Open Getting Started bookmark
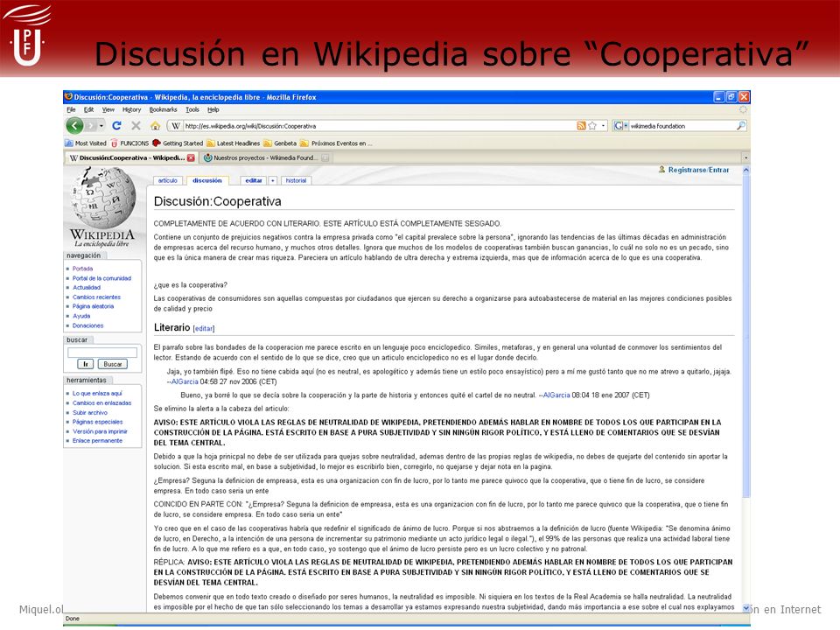 tap(178, 143)
